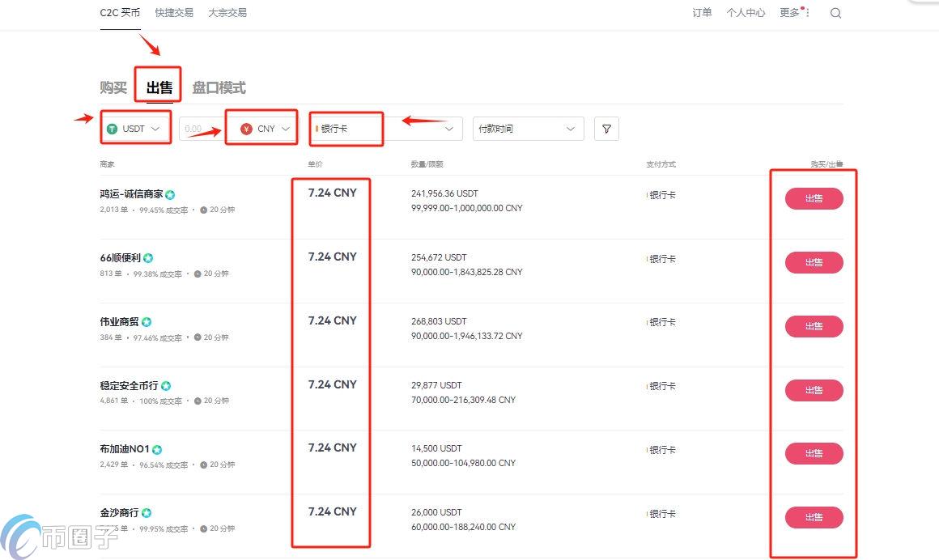Screen dimensions: 939x560
Task: Click verified badge beside 金沙商行
Action: click(147, 513)
